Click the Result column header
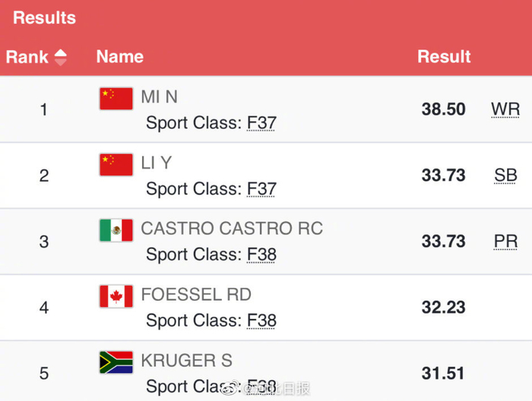532x401 pixels. coord(444,57)
